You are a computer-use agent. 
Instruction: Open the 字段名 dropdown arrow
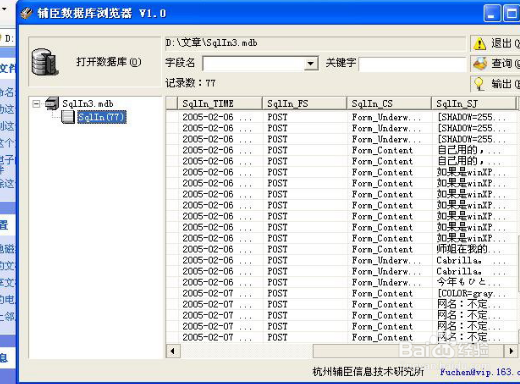point(311,63)
